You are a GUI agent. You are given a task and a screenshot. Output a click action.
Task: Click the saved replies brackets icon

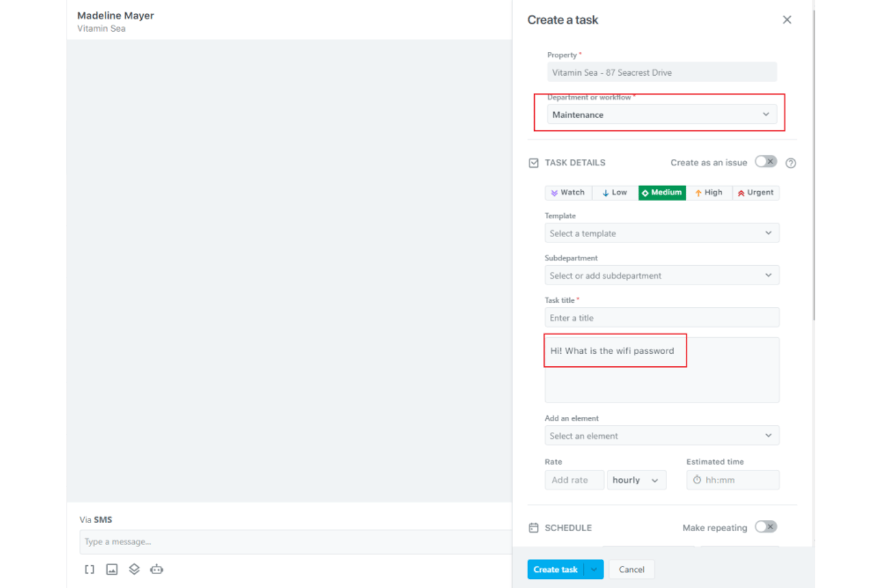click(x=89, y=570)
